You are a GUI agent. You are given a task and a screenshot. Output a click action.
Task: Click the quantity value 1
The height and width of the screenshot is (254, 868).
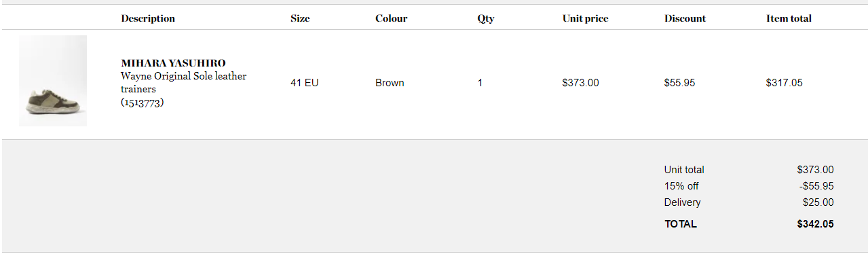480,83
